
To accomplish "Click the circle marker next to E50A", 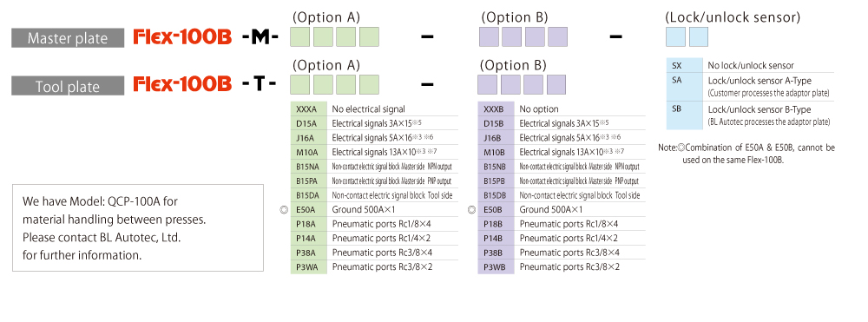I will tap(284, 210).
